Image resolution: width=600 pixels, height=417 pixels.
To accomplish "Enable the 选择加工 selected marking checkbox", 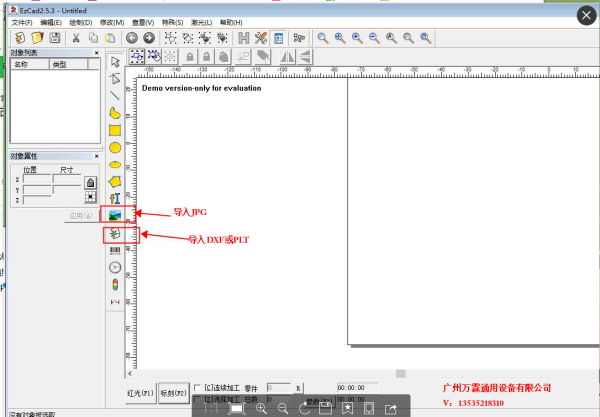I will [x=196, y=400].
